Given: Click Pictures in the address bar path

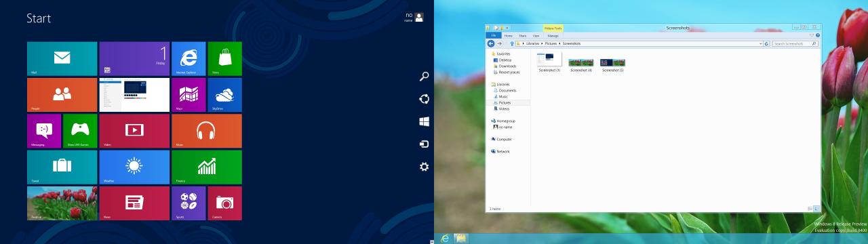Looking at the screenshot, I should 551,43.
